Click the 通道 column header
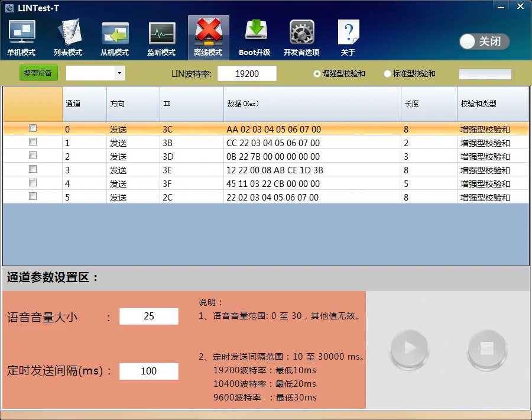Viewport: 532px width, 420px height. [x=85, y=104]
